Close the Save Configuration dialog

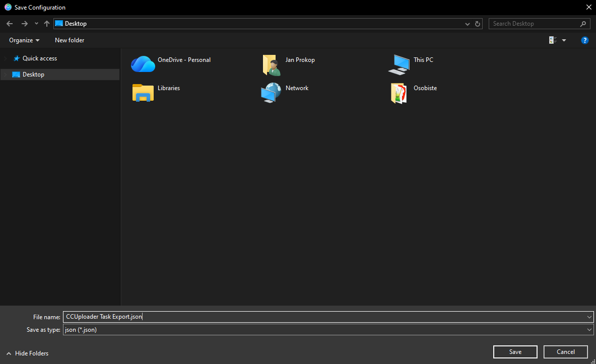tap(588, 7)
